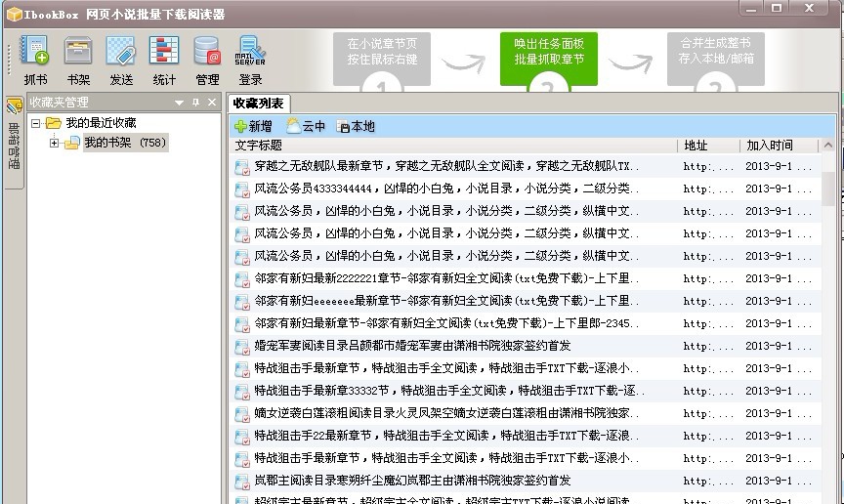The width and height of the screenshot is (844, 504).
Task: Open the 发送 send tool
Action: click(121, 61)
